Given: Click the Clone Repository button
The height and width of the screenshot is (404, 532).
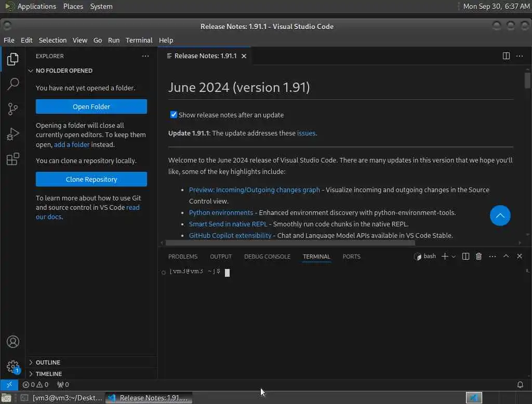Looking at the screenshot, I should pyautogui.click(x=91, y=179).
